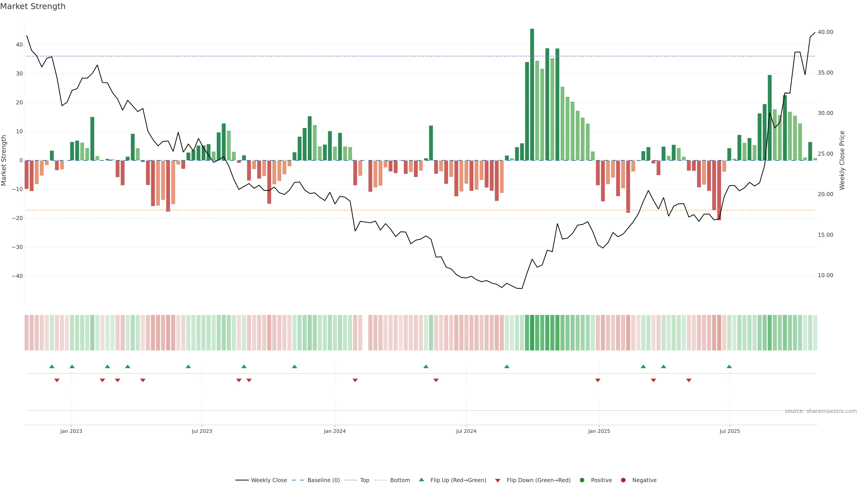868x488 pixels.
Task: Click Flip Up green triangle legend icon
Action: (x=421, y=480)
